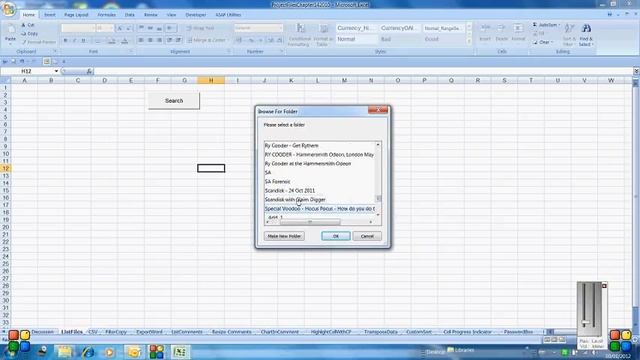Select the row 12 header
Image resolution: width=640 pixels, height=360 pixels.
tap(5, 168)
